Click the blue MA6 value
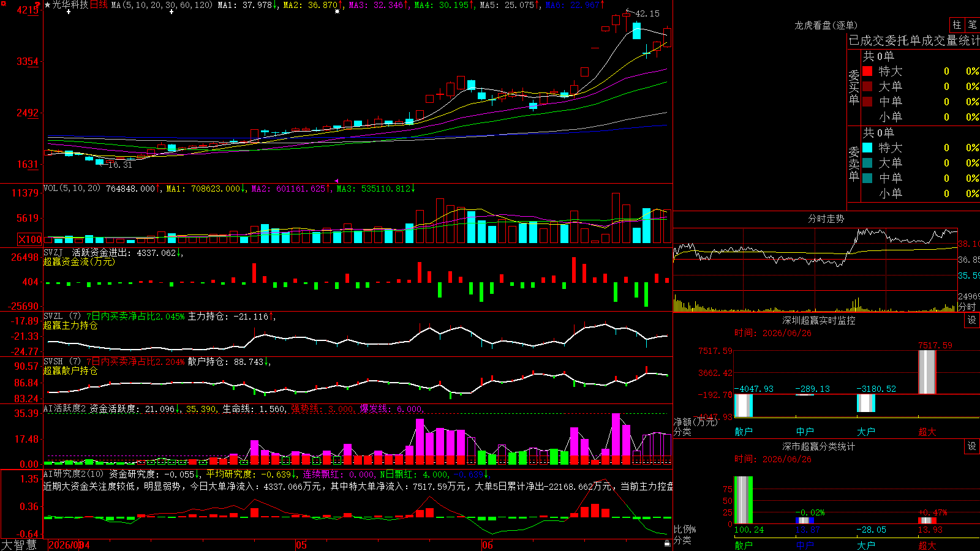 pos(575,5)
